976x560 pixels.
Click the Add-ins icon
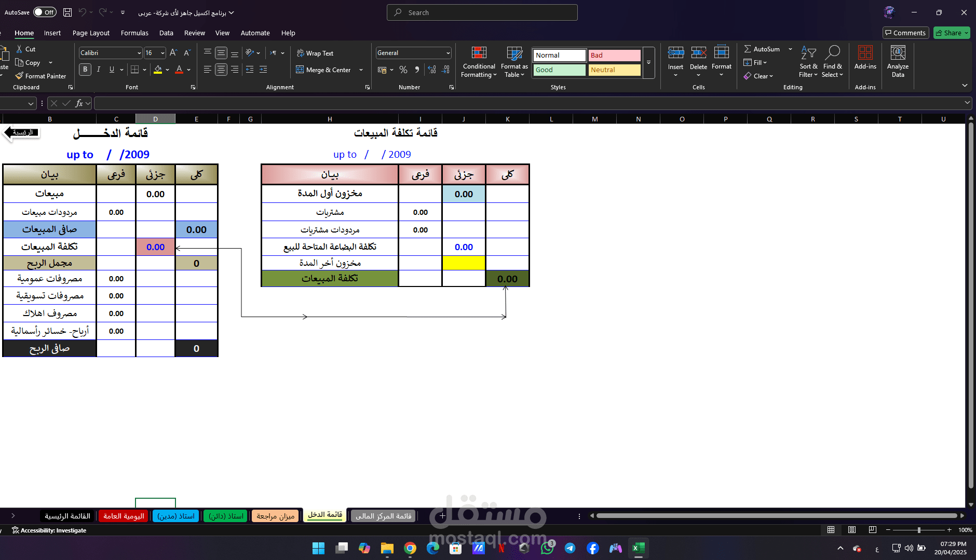point(865,53)
